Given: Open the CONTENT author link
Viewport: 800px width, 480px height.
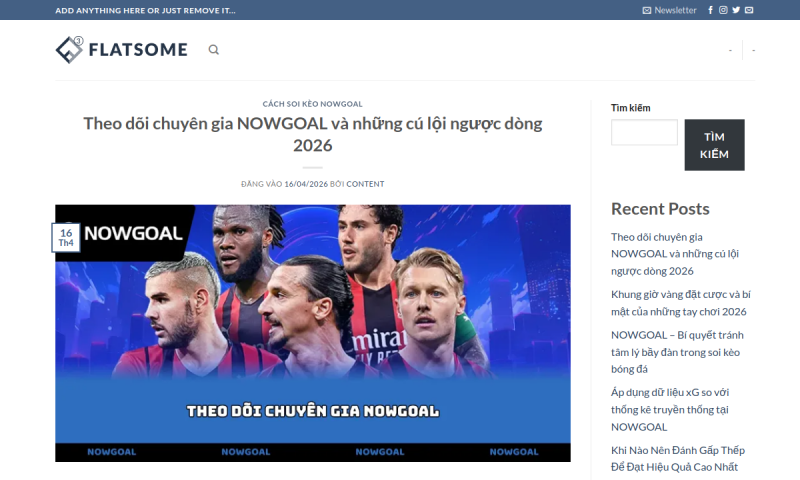Looking at the screenshot, I should pyautogui.click(x=365, y=184).
